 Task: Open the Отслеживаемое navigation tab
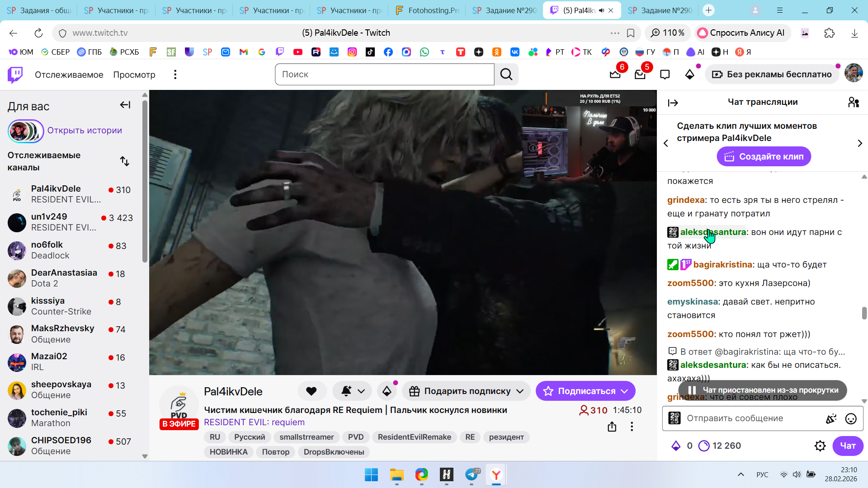pos(69,75)
